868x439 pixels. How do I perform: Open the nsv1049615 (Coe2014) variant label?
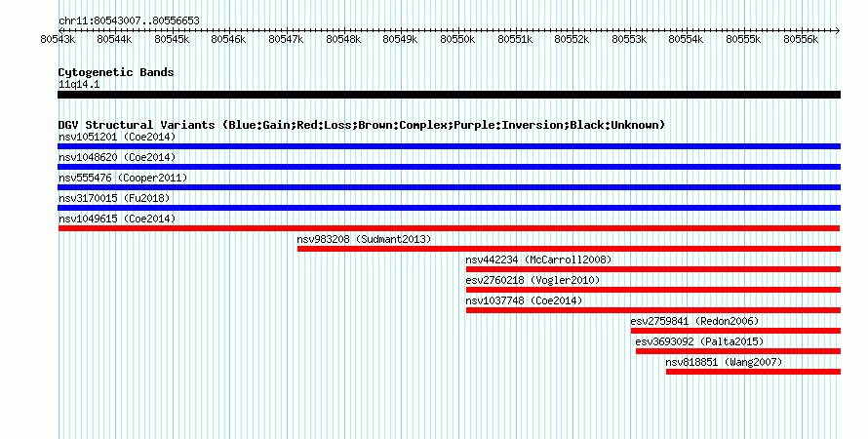click(117, 219)
